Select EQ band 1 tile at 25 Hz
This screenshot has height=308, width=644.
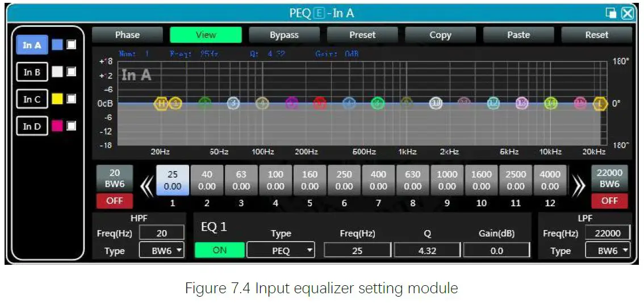tap(173, 180)
